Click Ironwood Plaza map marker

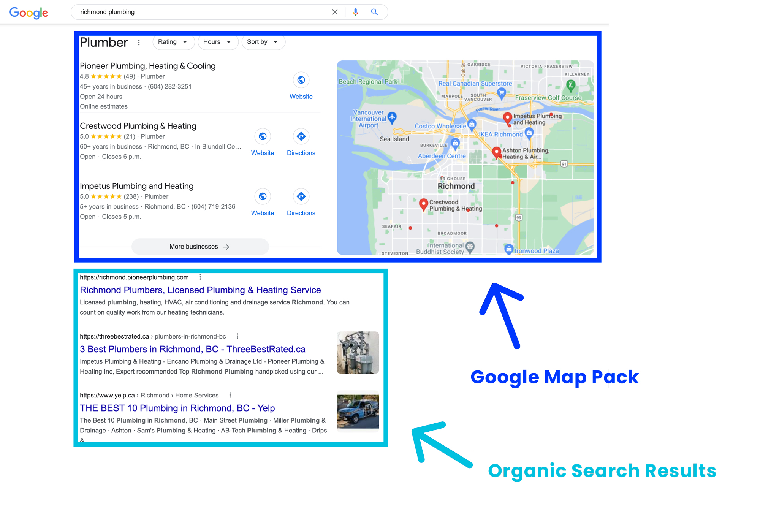coord(509,249)
